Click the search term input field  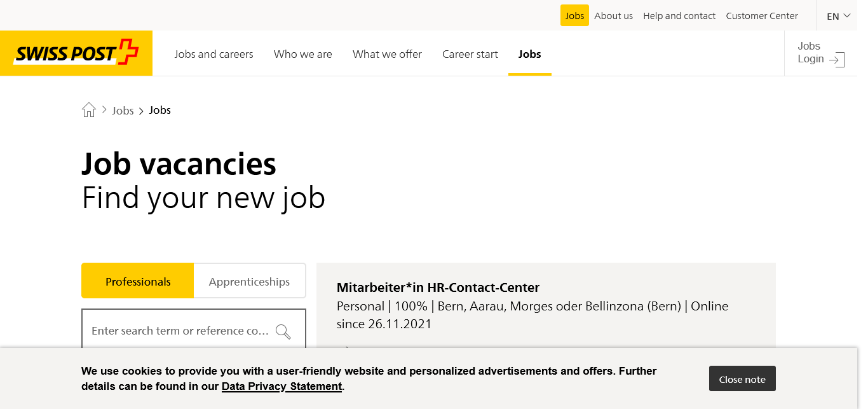pos(180,331)
